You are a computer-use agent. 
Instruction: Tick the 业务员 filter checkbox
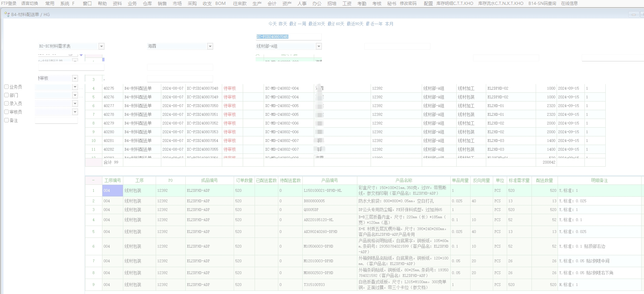pos(6,87)
